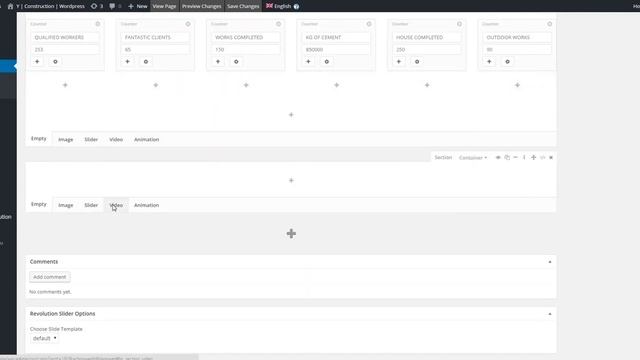
Task: Collapse section using the minus icon
Action: [516, 158]
